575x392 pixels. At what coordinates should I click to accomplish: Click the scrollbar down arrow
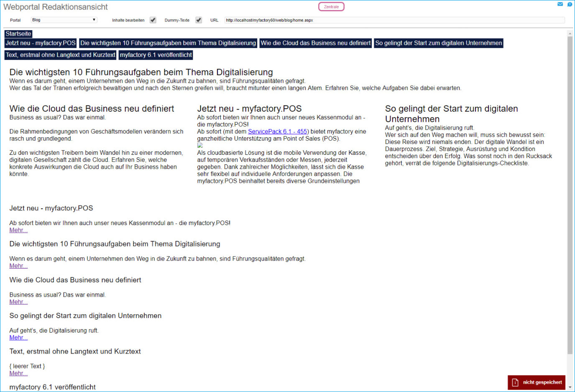(x=570, y=387)
